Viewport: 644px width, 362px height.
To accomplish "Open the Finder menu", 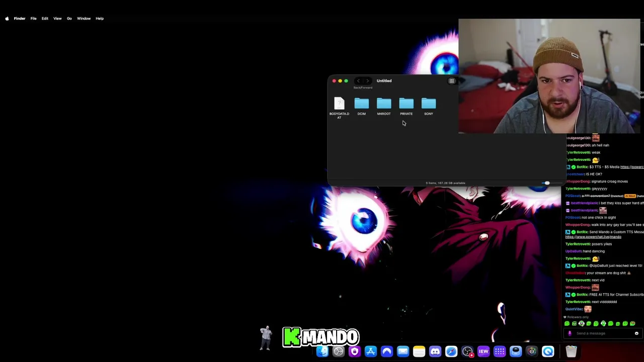I will click(20, 19).
